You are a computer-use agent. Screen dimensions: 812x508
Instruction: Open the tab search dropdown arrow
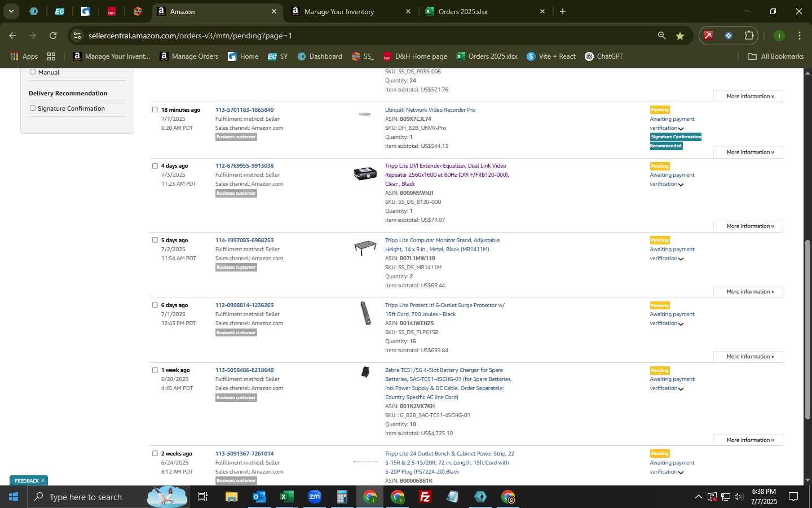point(11,11)
